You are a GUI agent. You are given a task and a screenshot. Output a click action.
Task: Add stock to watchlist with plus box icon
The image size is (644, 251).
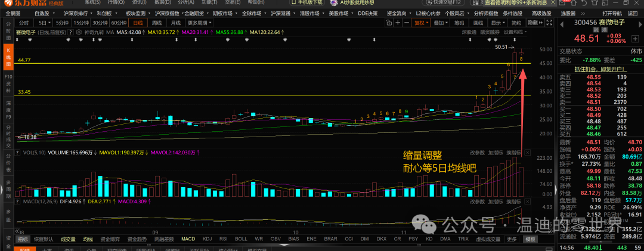click(x=636, y=39)
